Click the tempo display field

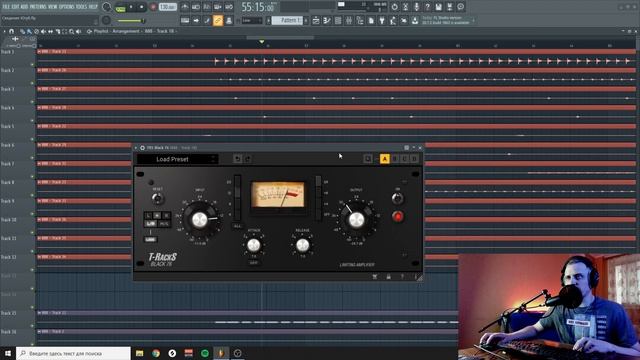pos(167,7)
